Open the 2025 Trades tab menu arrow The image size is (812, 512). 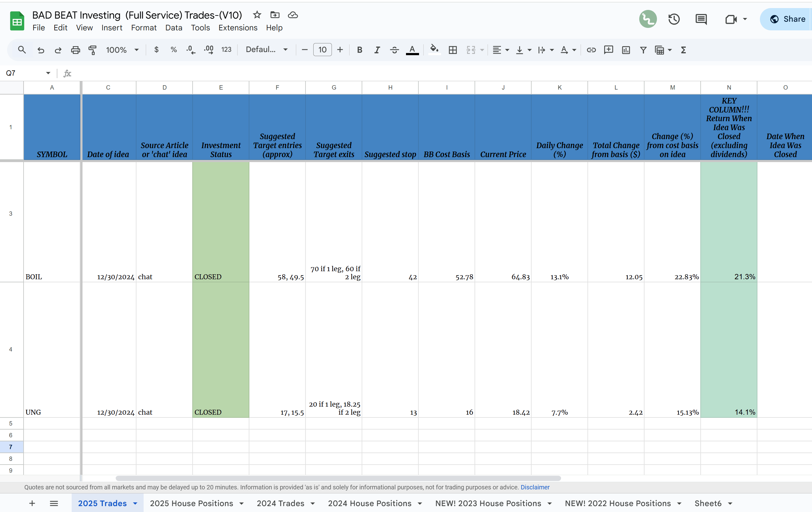[x=135, y=503]
